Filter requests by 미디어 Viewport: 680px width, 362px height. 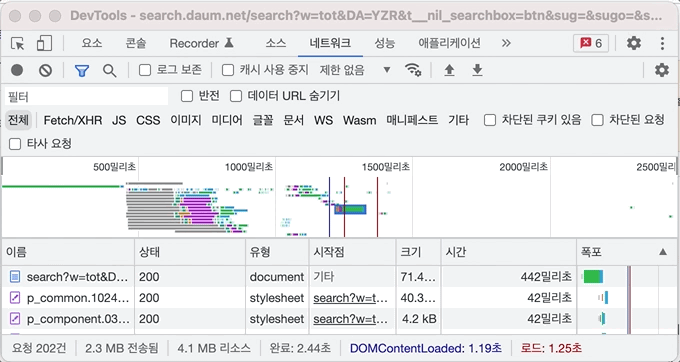pyautogui.click(x=227, y=120)
